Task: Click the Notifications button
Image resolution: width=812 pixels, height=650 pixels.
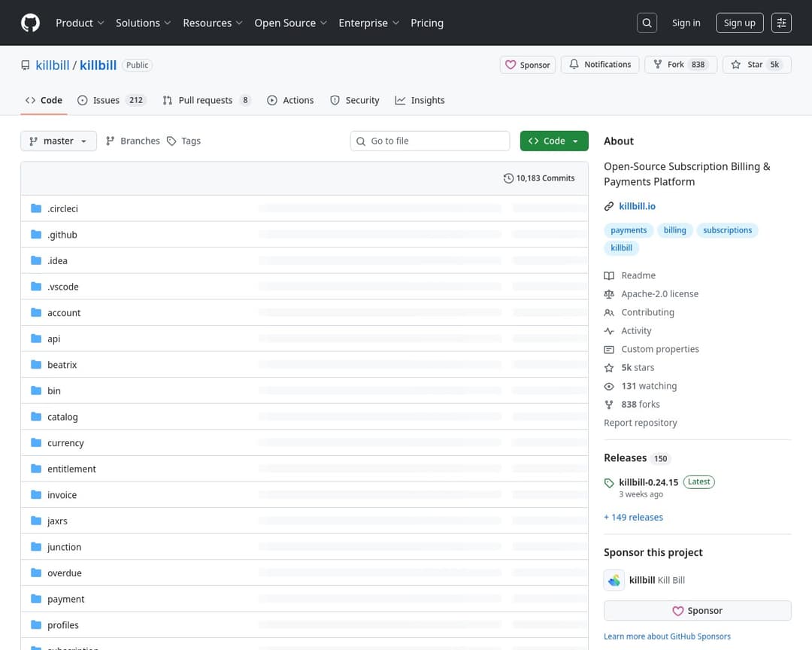Action: (x=600, y=65)
